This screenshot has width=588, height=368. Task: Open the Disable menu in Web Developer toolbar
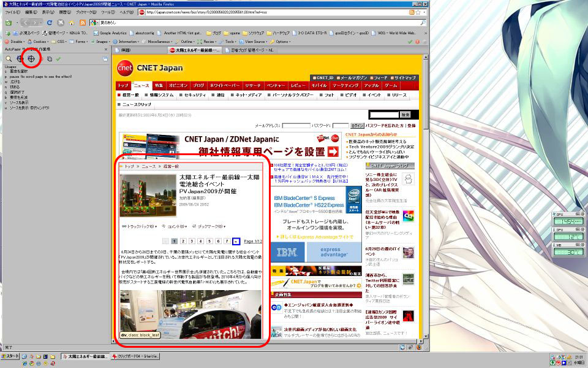click(x=15, y=42)
